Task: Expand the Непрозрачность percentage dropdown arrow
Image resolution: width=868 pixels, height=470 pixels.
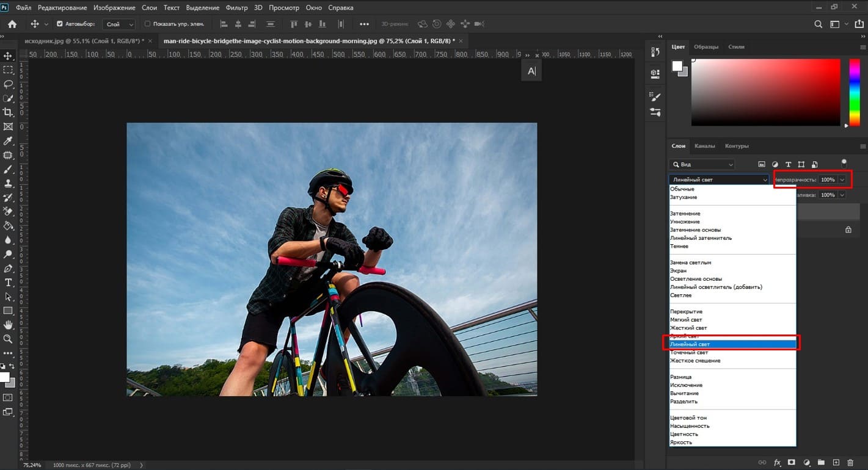Action: tap(843, 179)
